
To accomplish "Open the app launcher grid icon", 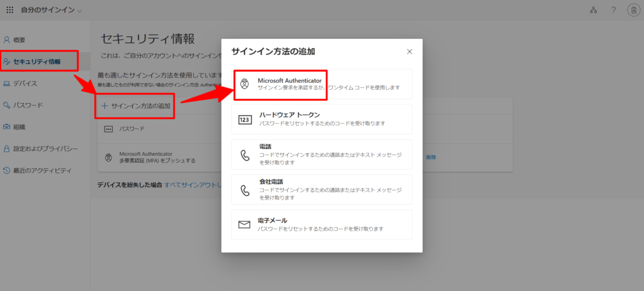I will (10, 10).
